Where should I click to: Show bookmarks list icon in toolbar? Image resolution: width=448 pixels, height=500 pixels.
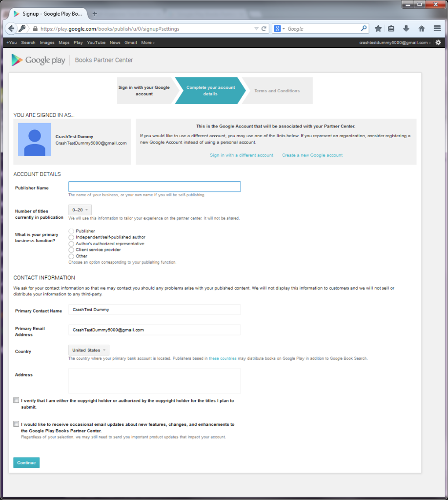point(391,29)
